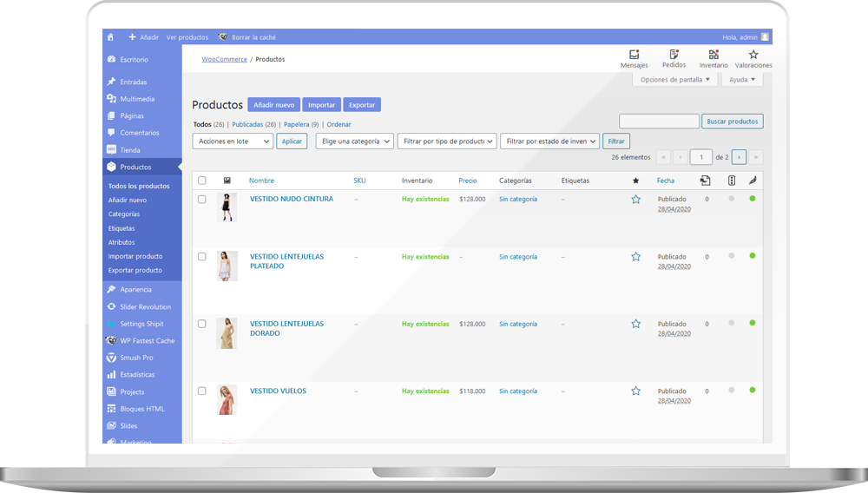Sort products by Precio column
Image resolution: width=868 pixels, height=493 pixels.
click(x=468, y=181)
